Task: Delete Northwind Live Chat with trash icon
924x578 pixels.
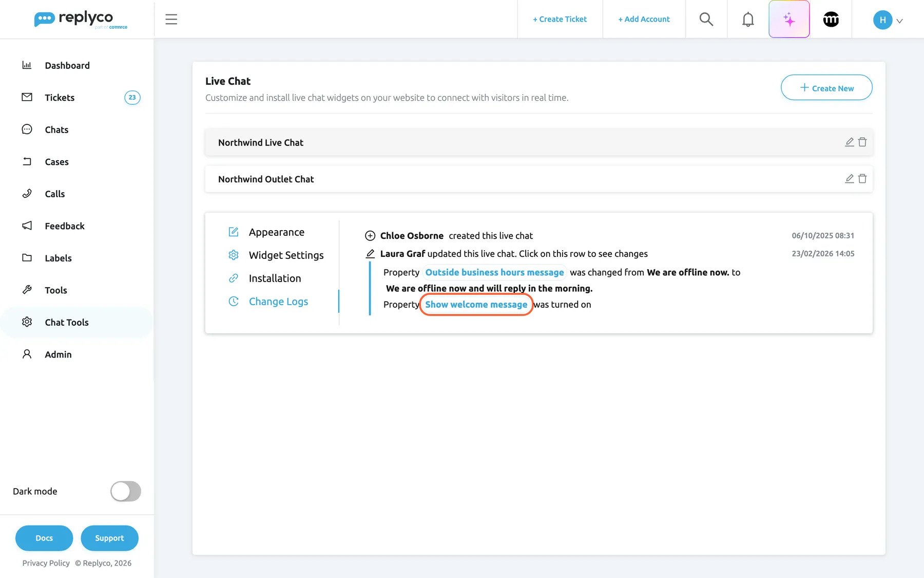Action: click(x=862, y=142)
